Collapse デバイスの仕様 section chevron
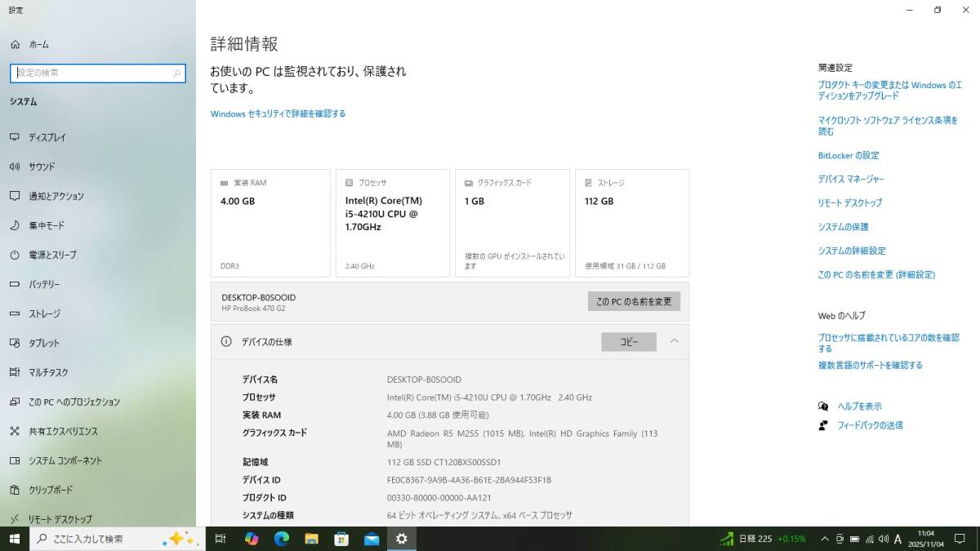This screenshot has height=551, width=980. click(674, 341)
